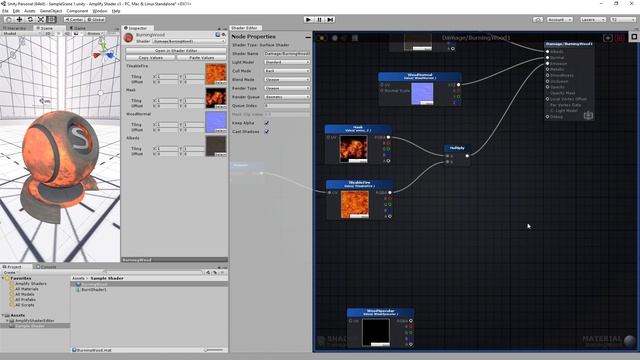Click Open in Shader Editor button
This screenshot has width=640, height=360.
coord(176,51)
